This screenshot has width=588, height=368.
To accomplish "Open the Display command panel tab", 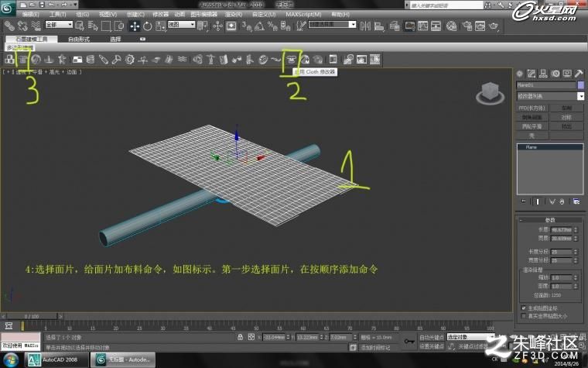I will pos(567,74).
